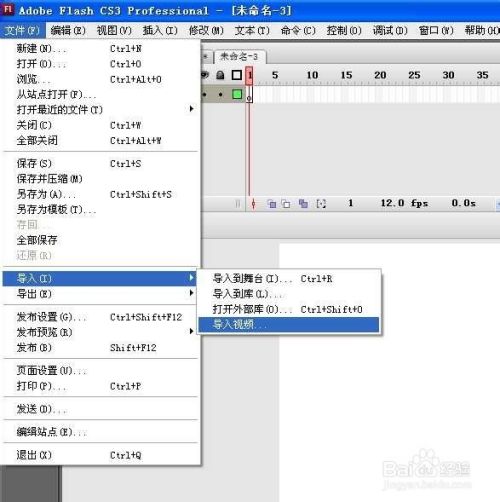The height and width of the screenshot is (502, 500).
Task: Click the 12.0 fps frame rate value
Action: pos(404,203)
